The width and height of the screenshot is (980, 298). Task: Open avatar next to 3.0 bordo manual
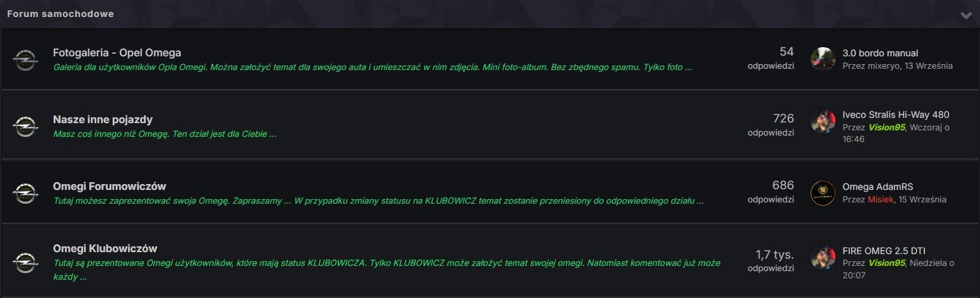[822, 59]
